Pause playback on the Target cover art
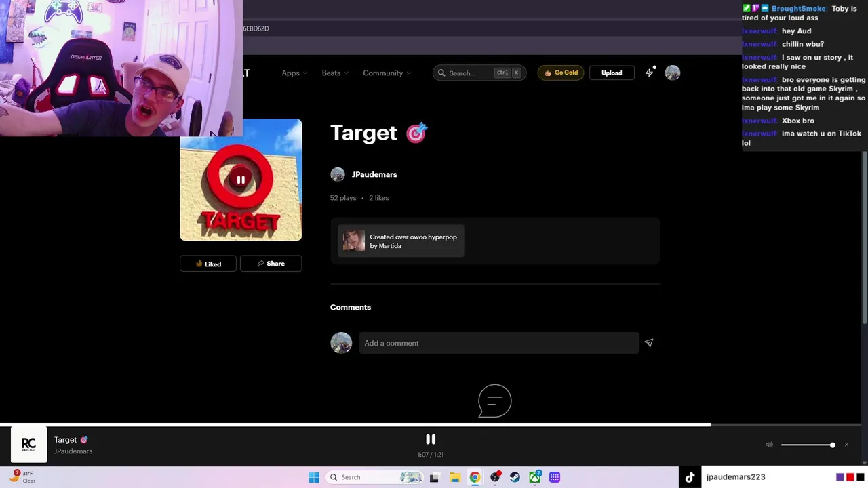The image size is (868, 488). click(241, 180)
